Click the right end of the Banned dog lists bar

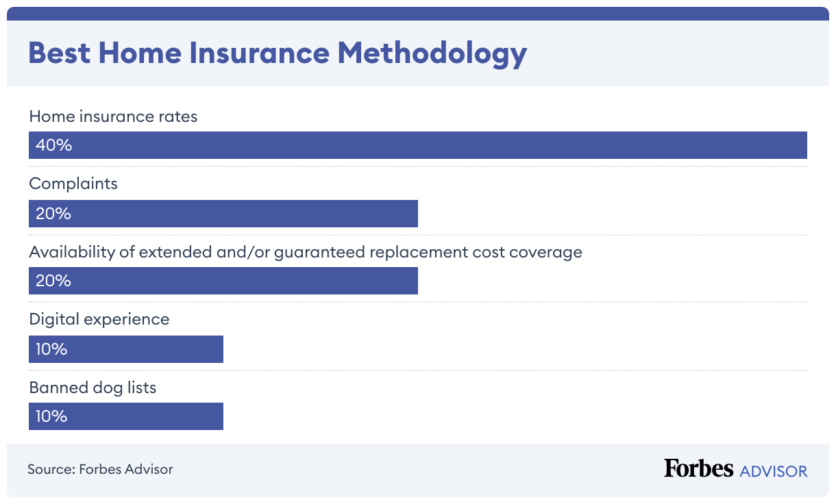217,416
